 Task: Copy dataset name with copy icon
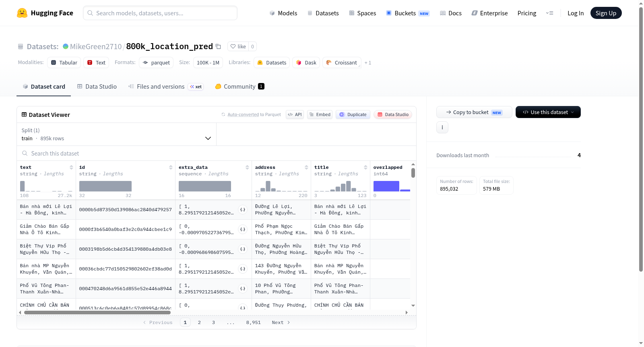pyautogui.click(x=218, y=46)
